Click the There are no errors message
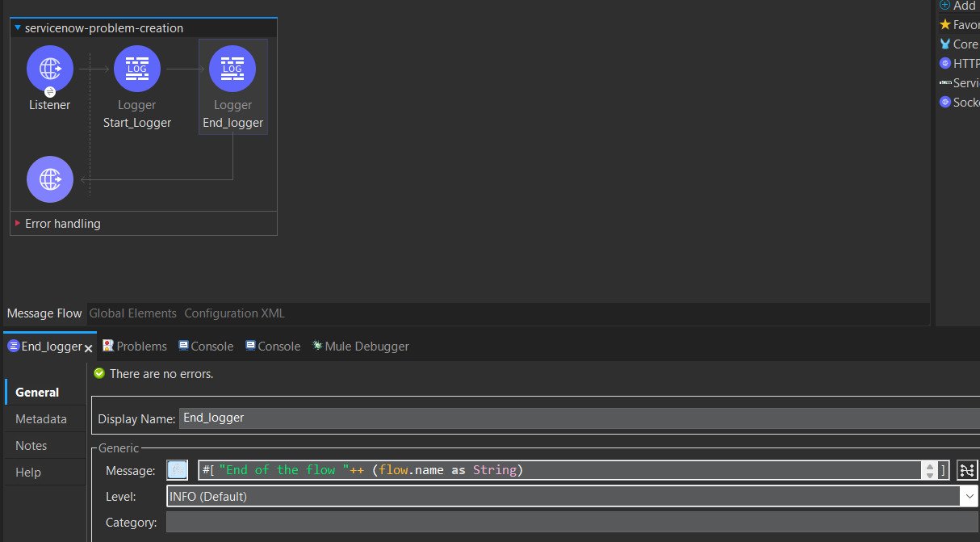Image resolution: width=980 pixels, height=542 pixels. tap(161, 374)
